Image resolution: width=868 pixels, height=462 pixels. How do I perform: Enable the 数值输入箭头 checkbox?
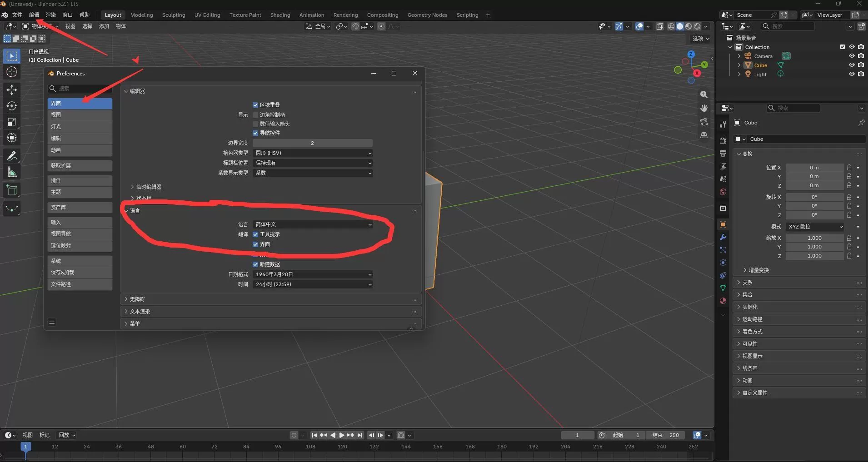coord(255,124)
